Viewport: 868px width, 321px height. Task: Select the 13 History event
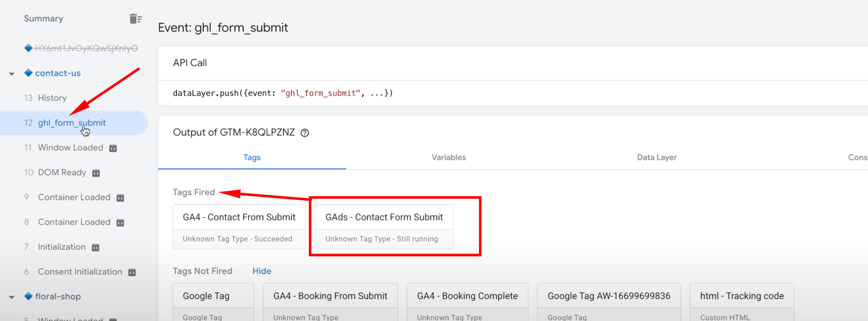pos(52,98)
